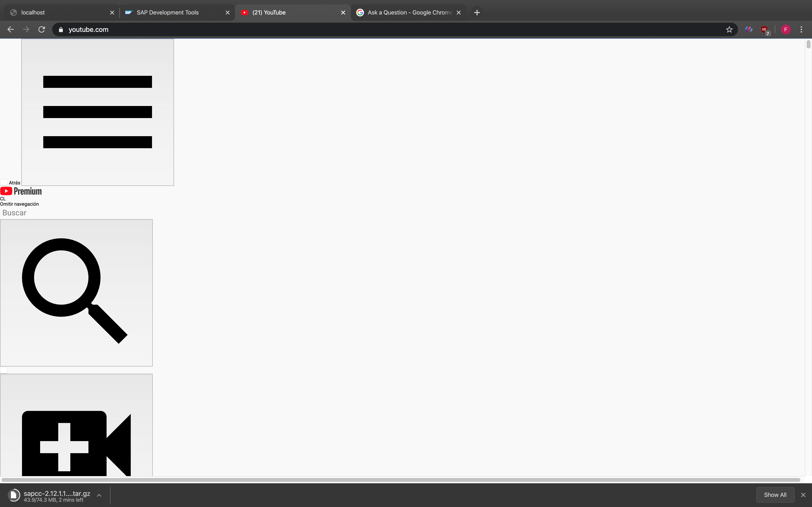The width and height of the screenshot is (812, 507).
Task: Switch to the SAP Development Tools tab
Action: [x=168, y=12]
